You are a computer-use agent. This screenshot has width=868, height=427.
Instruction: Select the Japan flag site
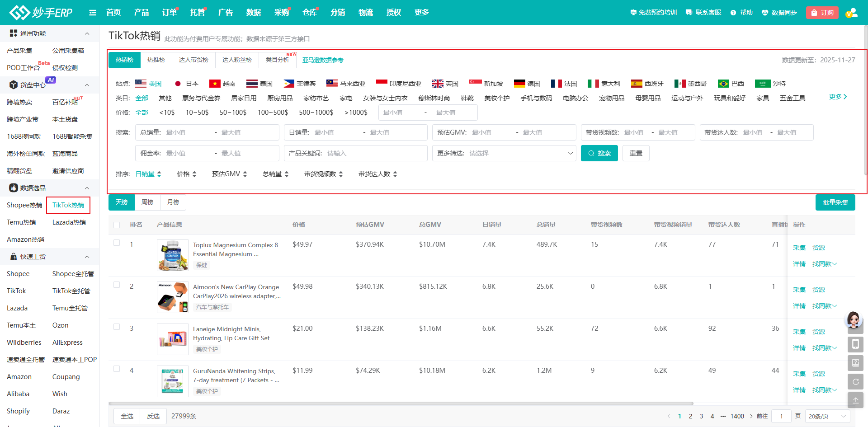(x=187, y=84)
